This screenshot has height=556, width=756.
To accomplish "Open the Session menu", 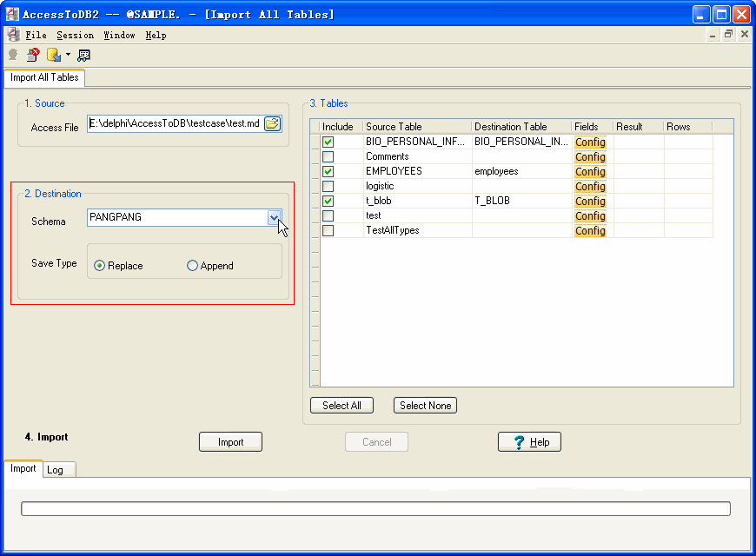I will pos(76,36).
